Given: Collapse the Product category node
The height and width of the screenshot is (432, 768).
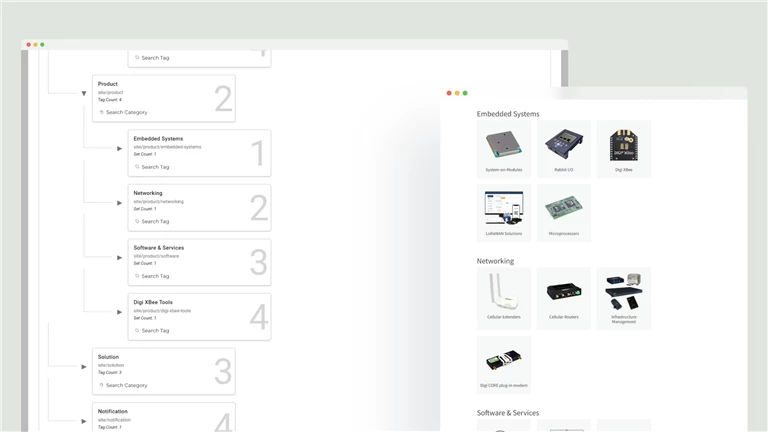Looking at the screenshot, I should (x=84, y=94).
